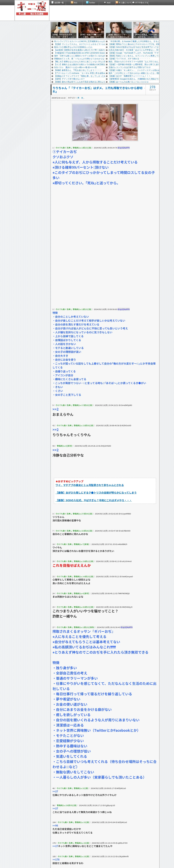Click post 5 text おまえらやん
This screenshot has height=868, width=174.
coord(63,414)
